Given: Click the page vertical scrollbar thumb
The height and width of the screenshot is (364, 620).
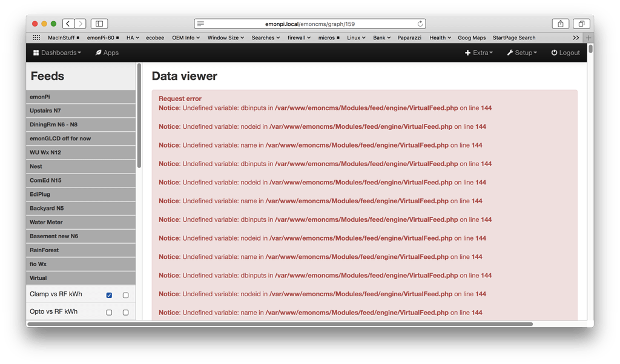Looking at the screenshot, I should tap(590, 48).
